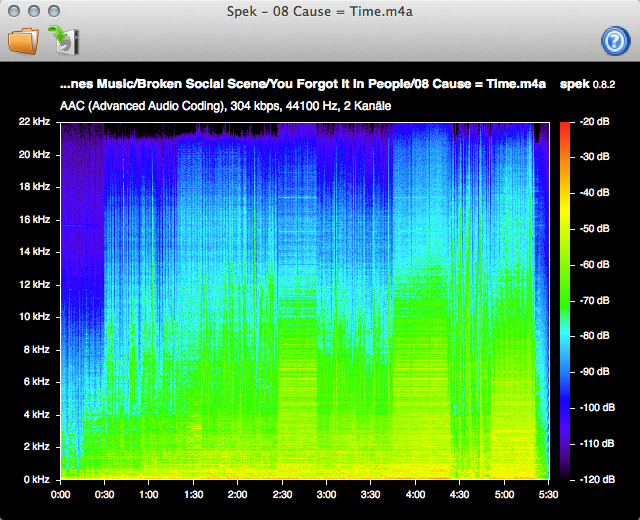Click the 1:30 time label
640x520 pixels.
point(193,495)
